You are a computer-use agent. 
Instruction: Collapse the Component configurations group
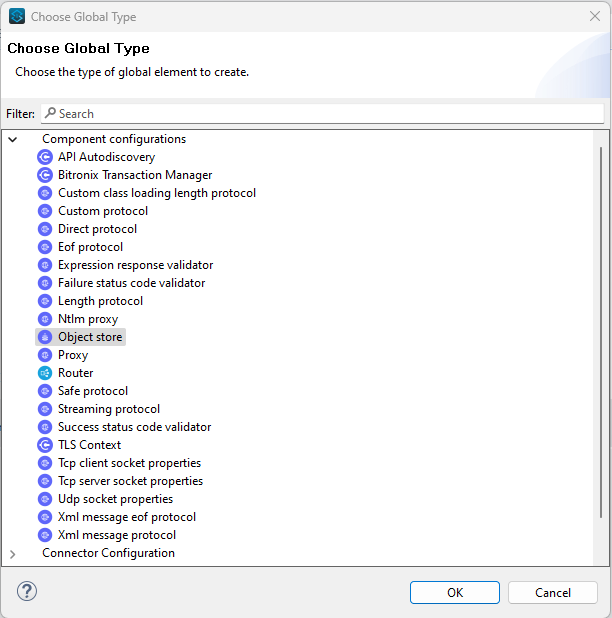13,140
